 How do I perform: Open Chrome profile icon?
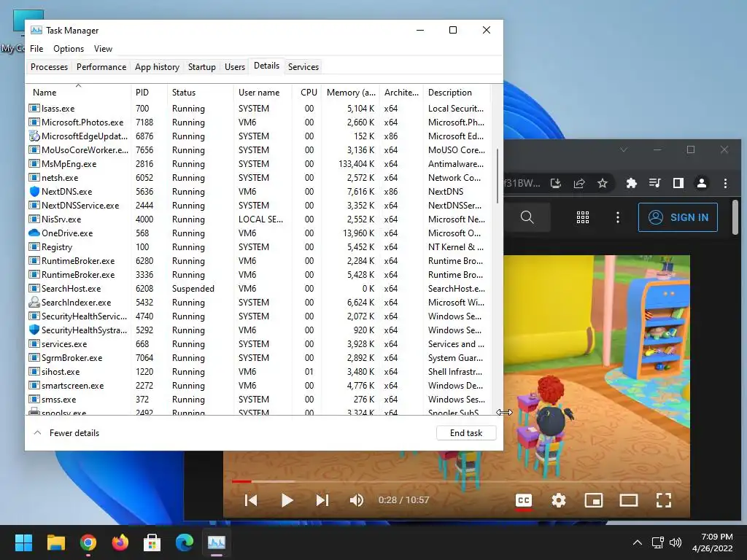coord(701,183)
